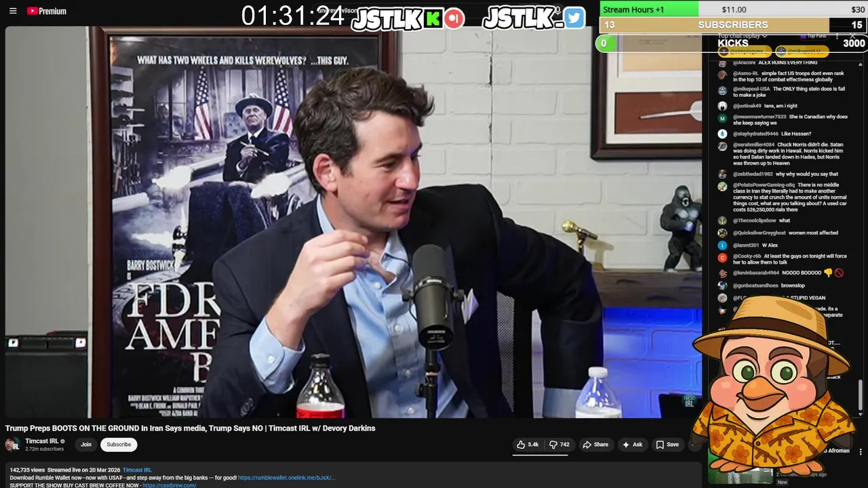Click @PotatoPowerGaming-o8q's chat avatar

pos(722,186)
